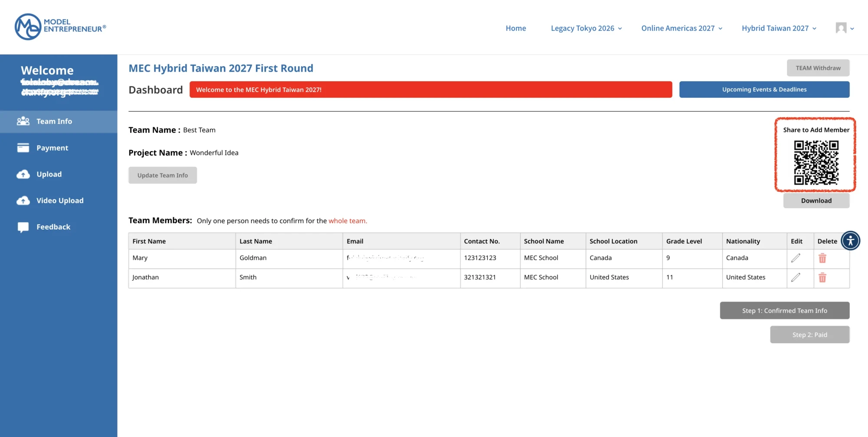Open the user profile avatar icon
This screenshot has width=868, height=437.
coord(841,28)
